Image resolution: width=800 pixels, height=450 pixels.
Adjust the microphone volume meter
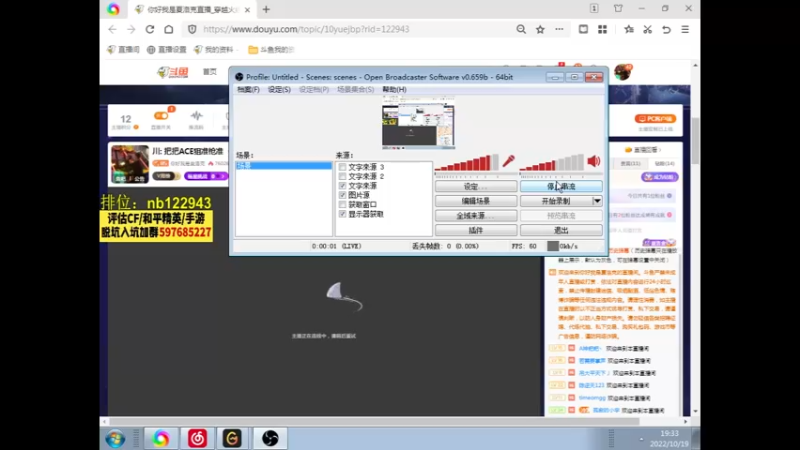coord(466,163)
